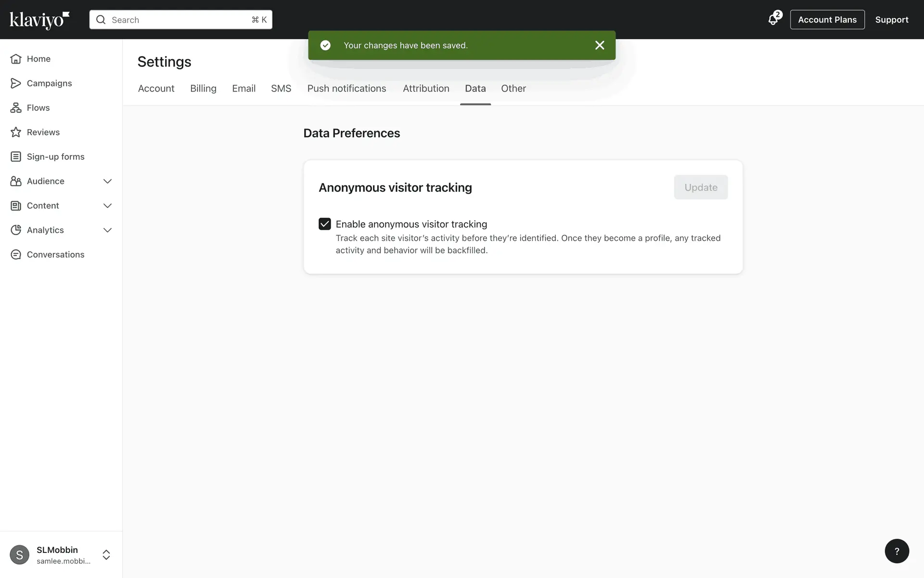Expand the Audience menu chevron
Screen dimensions: 924x578
point(107,181)
